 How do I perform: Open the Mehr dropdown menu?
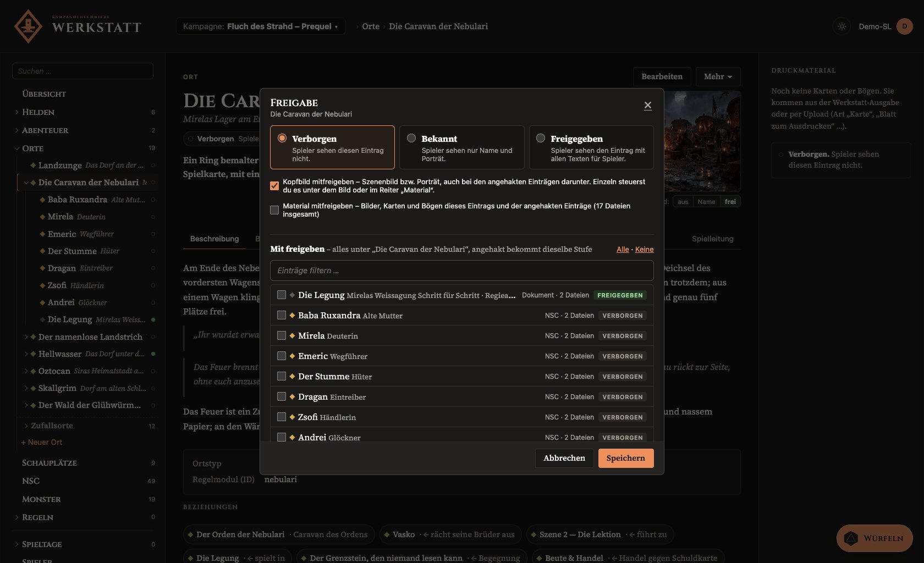pos(718,76)
